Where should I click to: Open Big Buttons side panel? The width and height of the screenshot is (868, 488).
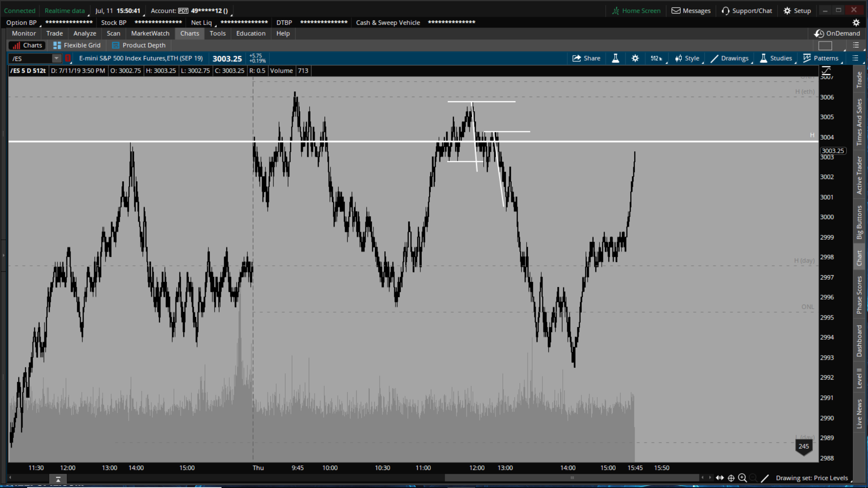tap(859, 222)
